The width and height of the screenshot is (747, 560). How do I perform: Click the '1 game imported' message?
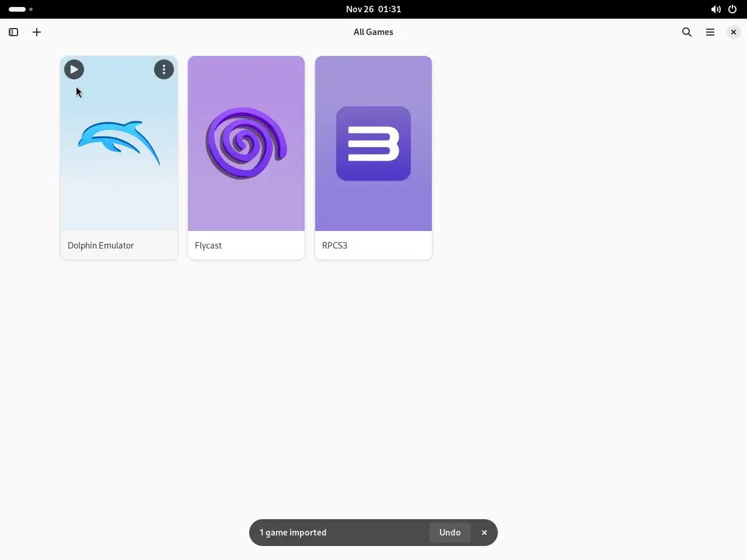[x=293, y=533]
